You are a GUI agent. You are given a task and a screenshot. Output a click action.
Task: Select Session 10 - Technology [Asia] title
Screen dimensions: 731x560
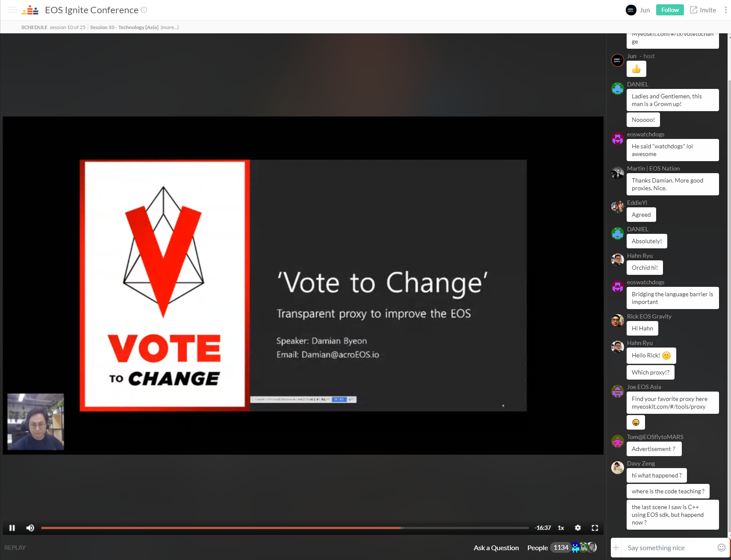[x=124, y=27]
